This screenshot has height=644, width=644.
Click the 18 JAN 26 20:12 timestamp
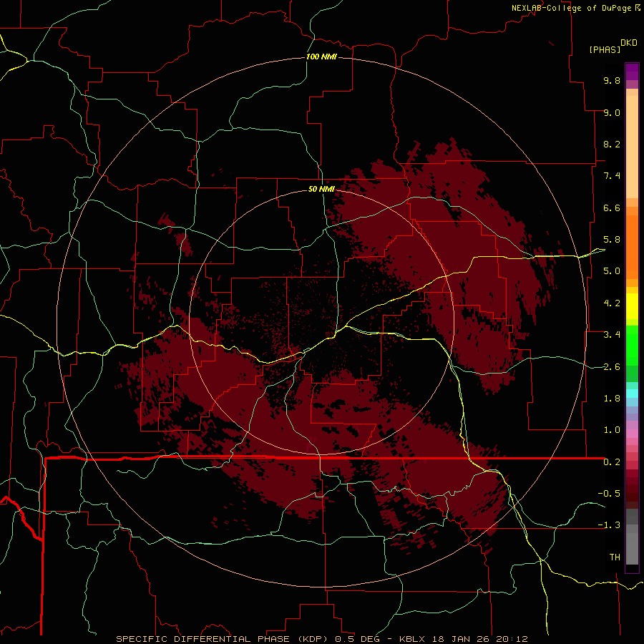[x=479, y=639]
